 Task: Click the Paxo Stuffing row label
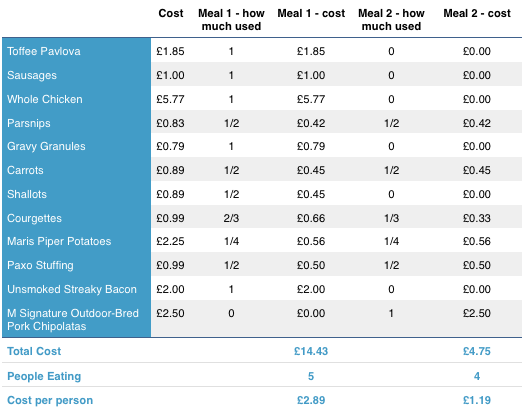40,265
